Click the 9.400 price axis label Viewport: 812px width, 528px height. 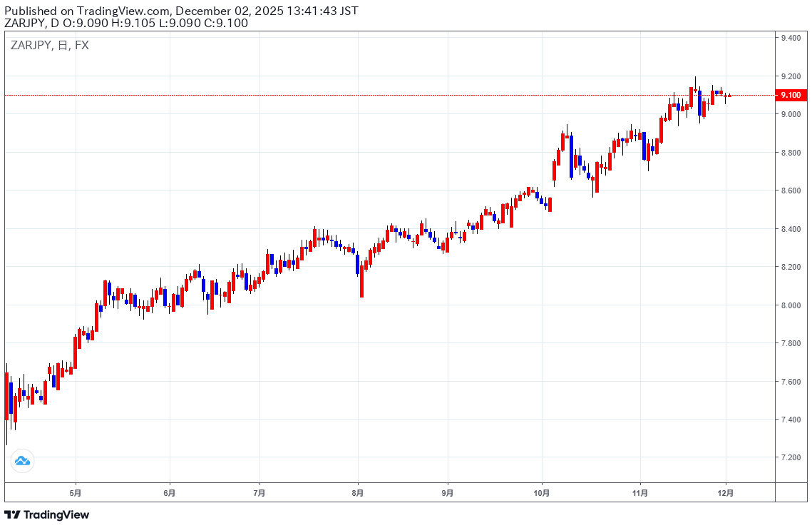(x=791, y=38)
